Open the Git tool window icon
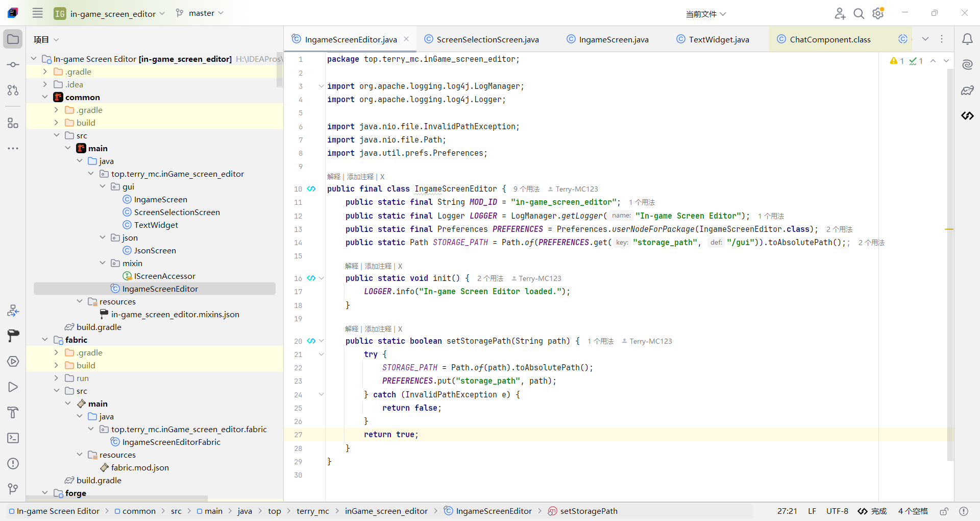 (13, 489)
